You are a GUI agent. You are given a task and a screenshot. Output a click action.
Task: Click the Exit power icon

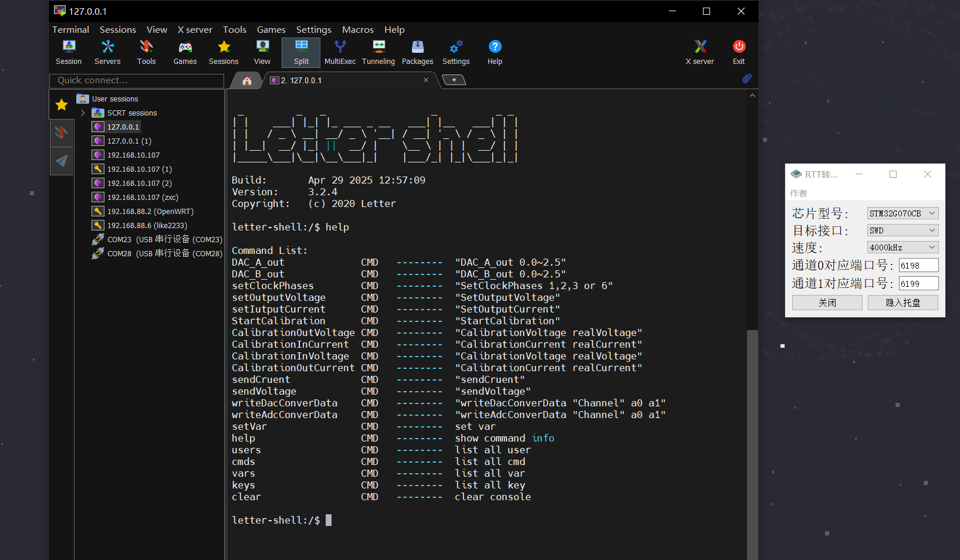pyautogui.click(x=739, y=52)
